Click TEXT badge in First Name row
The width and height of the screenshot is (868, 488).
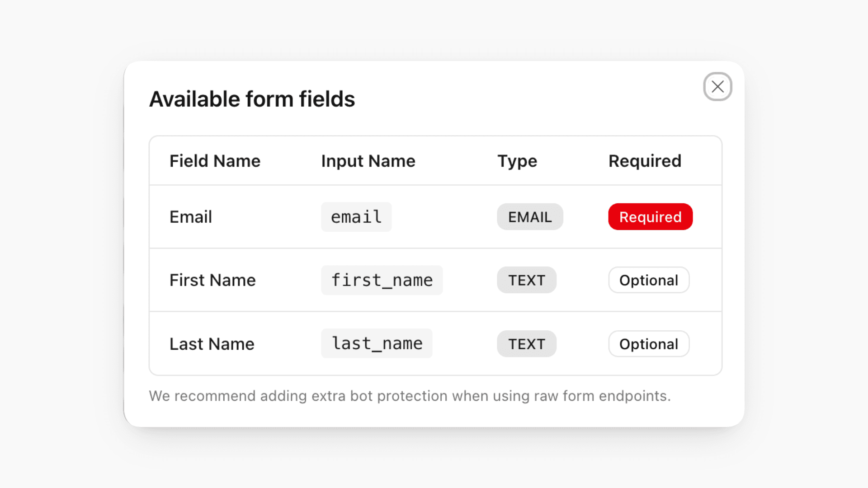(527, 280)
